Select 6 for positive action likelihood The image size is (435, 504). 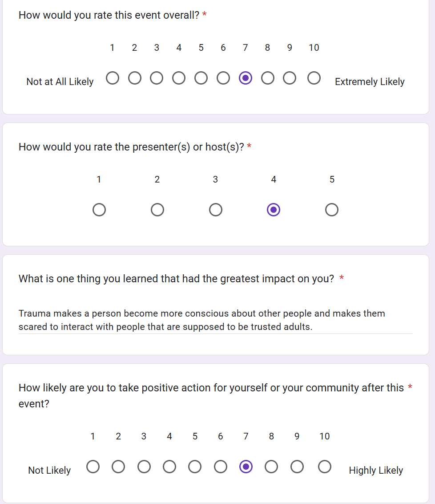tap(221, 467)
